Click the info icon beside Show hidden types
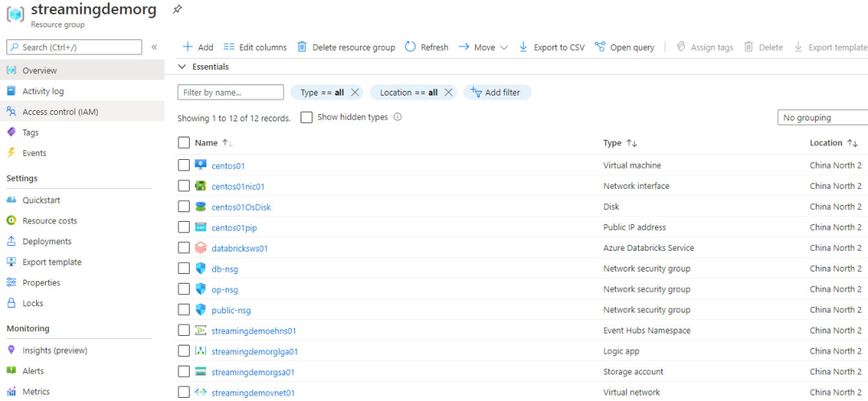The height and width of the screenshot is (401, 868). pos(398,117)
